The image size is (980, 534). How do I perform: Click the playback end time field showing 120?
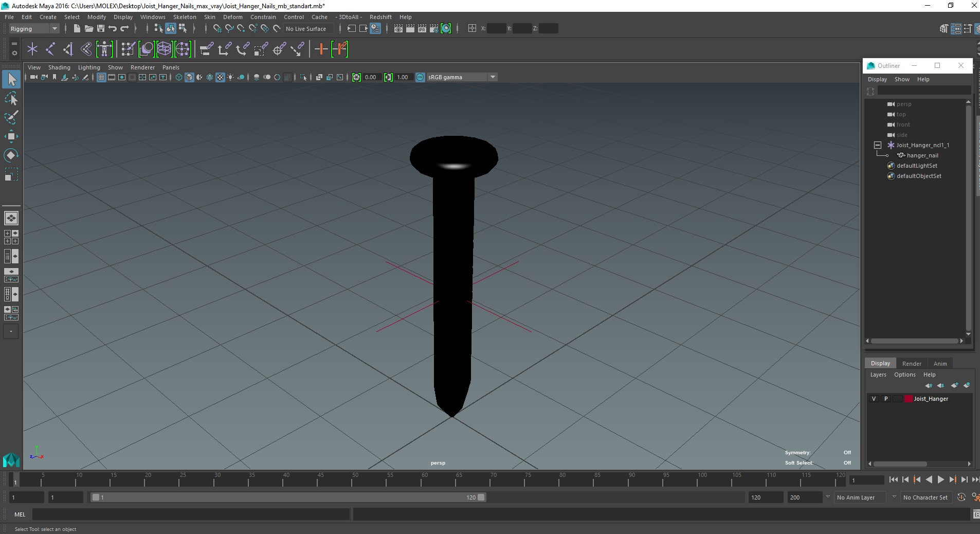pos(765,497)
